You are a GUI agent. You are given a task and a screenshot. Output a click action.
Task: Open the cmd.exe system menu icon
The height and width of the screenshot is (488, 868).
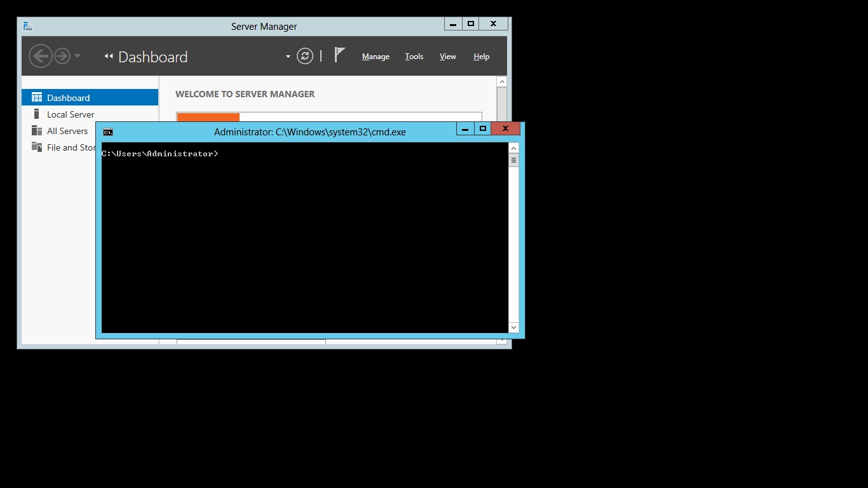[x=108, y=132]
